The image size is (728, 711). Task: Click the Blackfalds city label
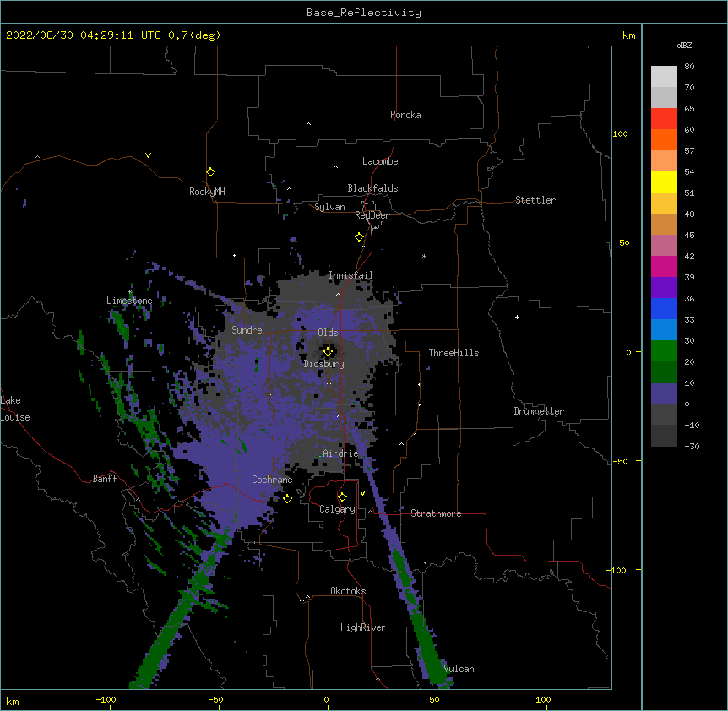click(x=372, y=188)
